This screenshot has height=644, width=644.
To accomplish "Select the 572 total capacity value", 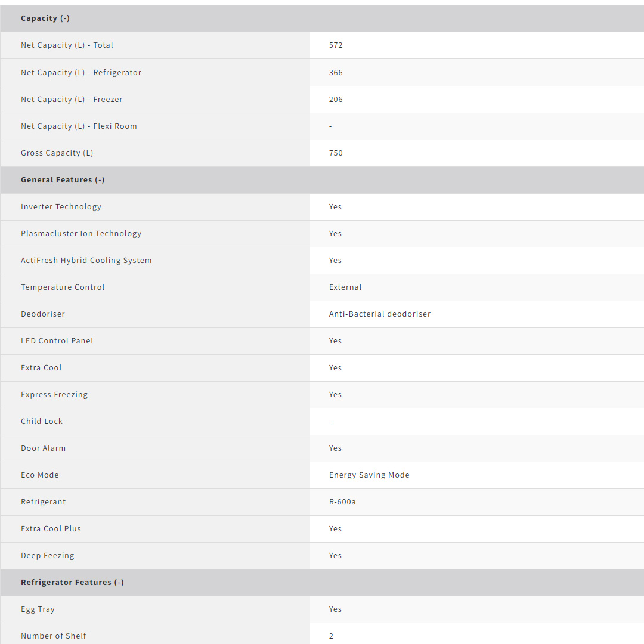I will click(x=336, y=45).
